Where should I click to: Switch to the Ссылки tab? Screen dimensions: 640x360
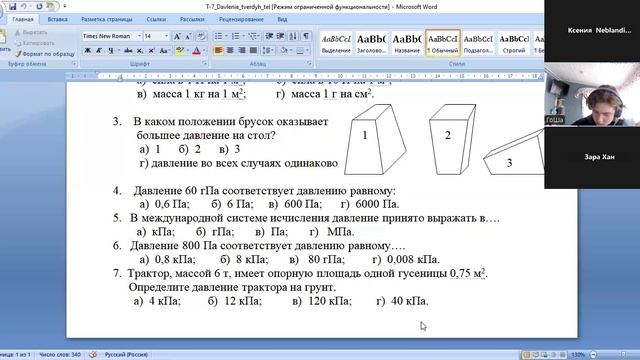click(x=156, y=19)
